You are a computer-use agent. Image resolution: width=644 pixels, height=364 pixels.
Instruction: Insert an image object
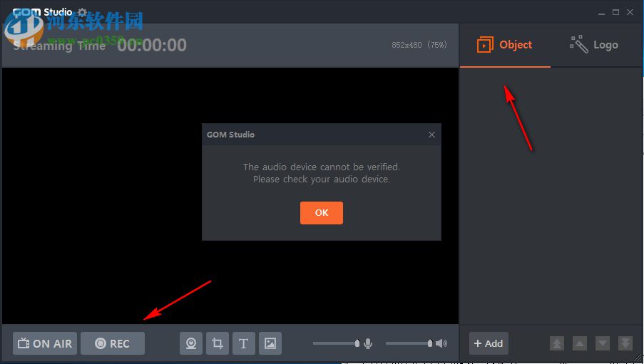pyautogui.click(x=270, y=343)
